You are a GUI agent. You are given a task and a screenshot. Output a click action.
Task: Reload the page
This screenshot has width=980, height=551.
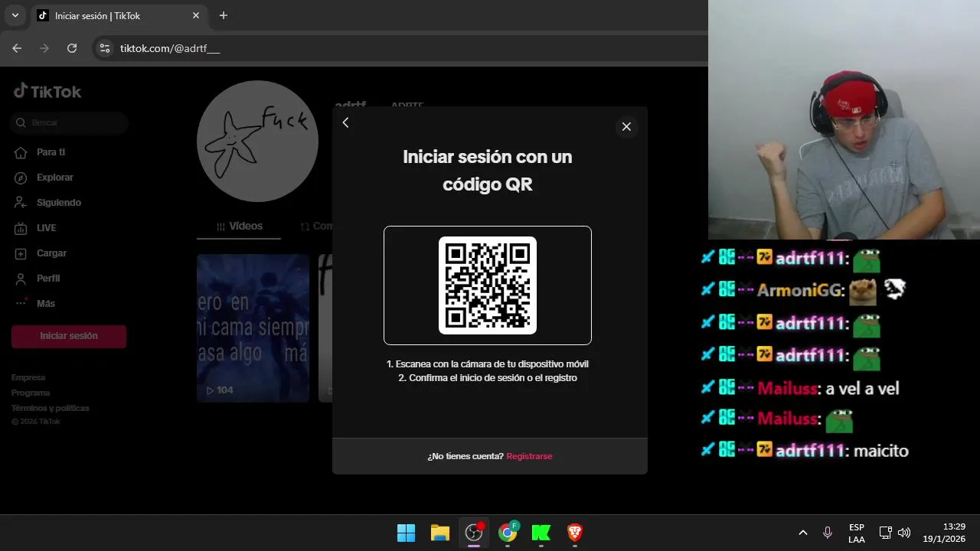point(72,48)
